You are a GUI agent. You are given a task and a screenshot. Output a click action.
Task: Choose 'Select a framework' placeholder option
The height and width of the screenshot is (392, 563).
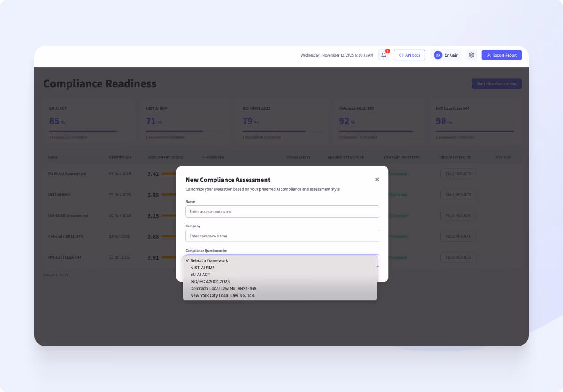point(280,260)
